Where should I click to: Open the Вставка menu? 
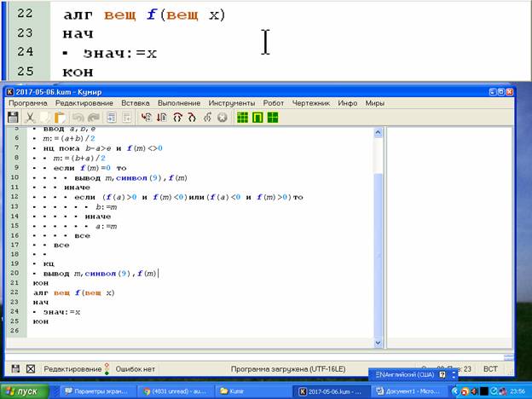136,103
